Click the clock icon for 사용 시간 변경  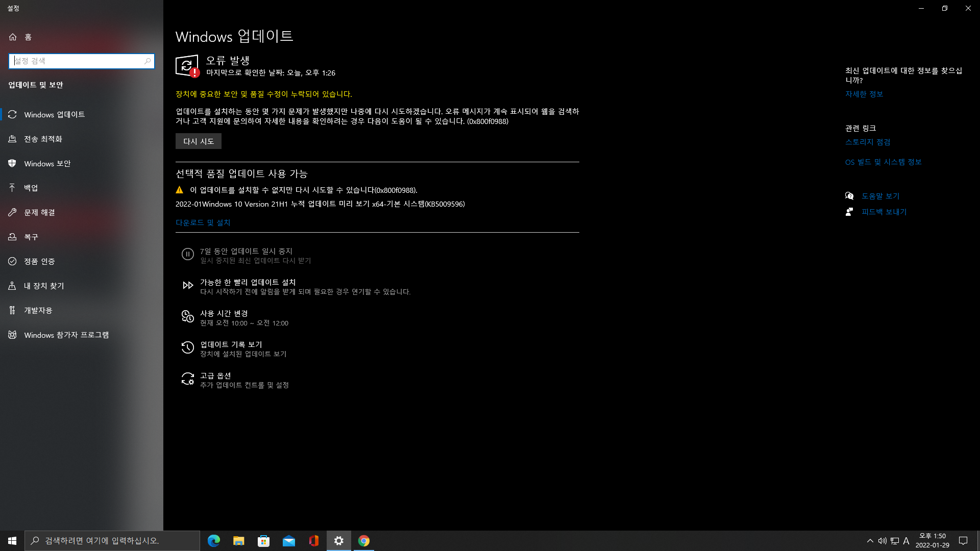[x=188, y=316]
